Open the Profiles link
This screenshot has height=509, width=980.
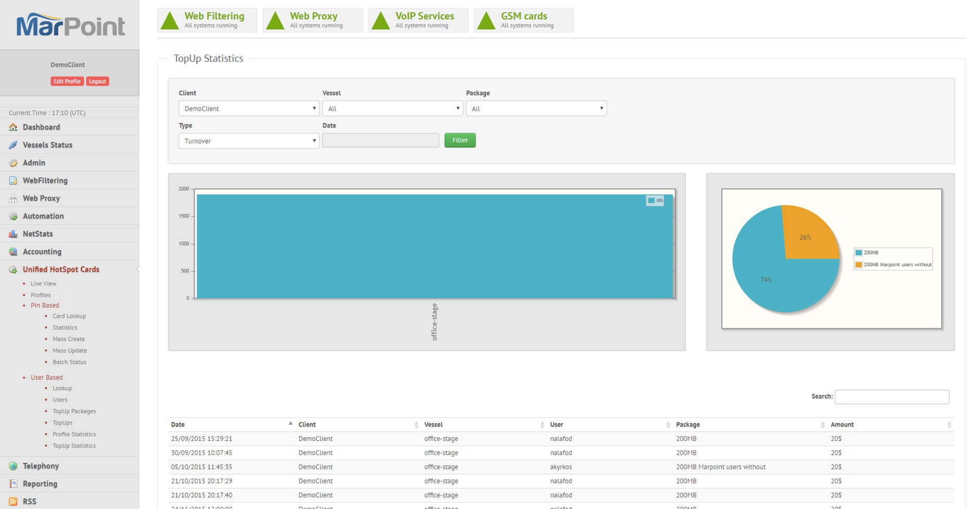click(41, 295)
